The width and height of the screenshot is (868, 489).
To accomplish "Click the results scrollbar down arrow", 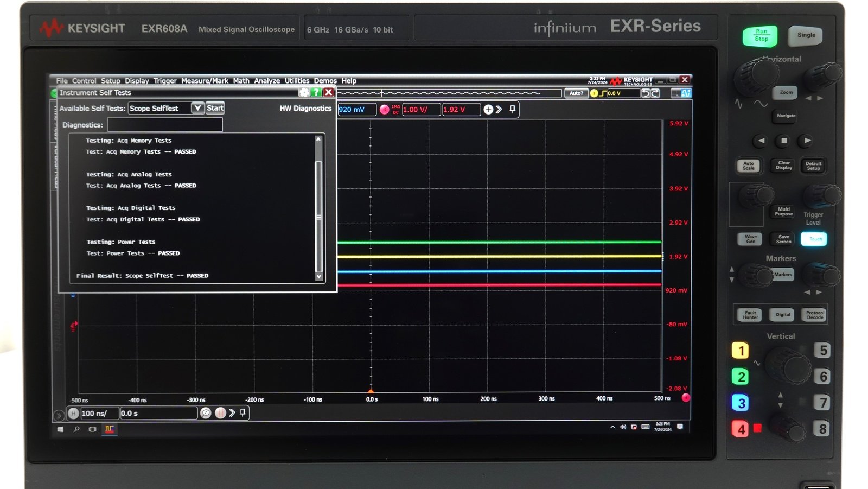I will click(318, 277).
